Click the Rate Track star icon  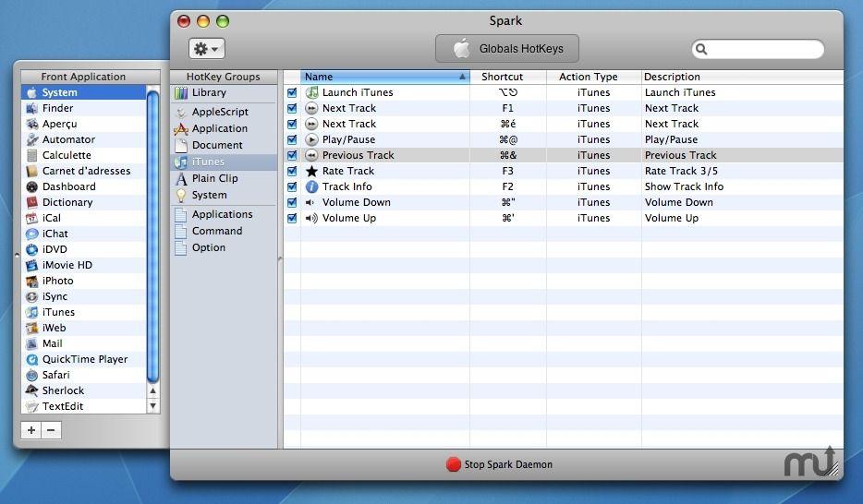pyautogui.click(x=311, y=171)
